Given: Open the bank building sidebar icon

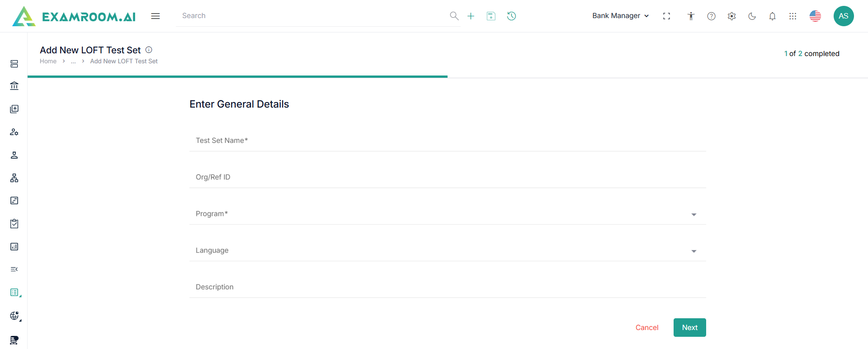Looking at the screenshot, I should coord(14,86).
